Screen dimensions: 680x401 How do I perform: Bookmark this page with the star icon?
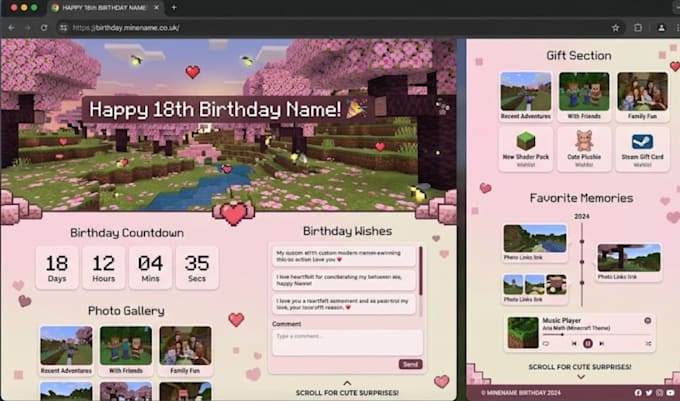(x=615, y=28)
